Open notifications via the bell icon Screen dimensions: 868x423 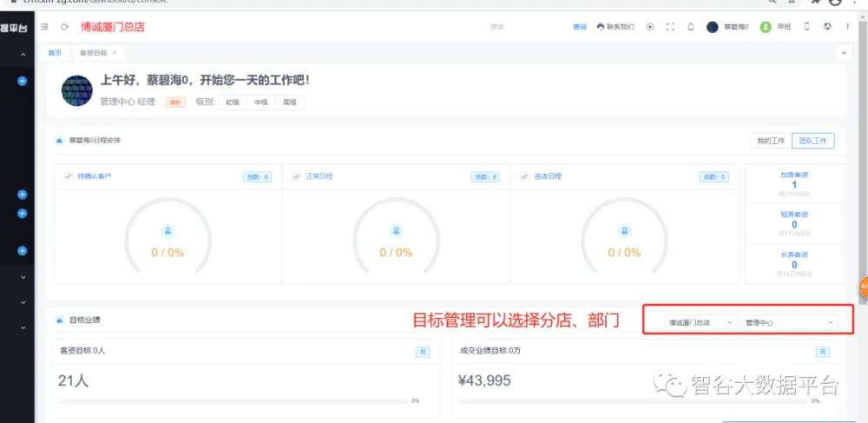(x=691, y=27)
